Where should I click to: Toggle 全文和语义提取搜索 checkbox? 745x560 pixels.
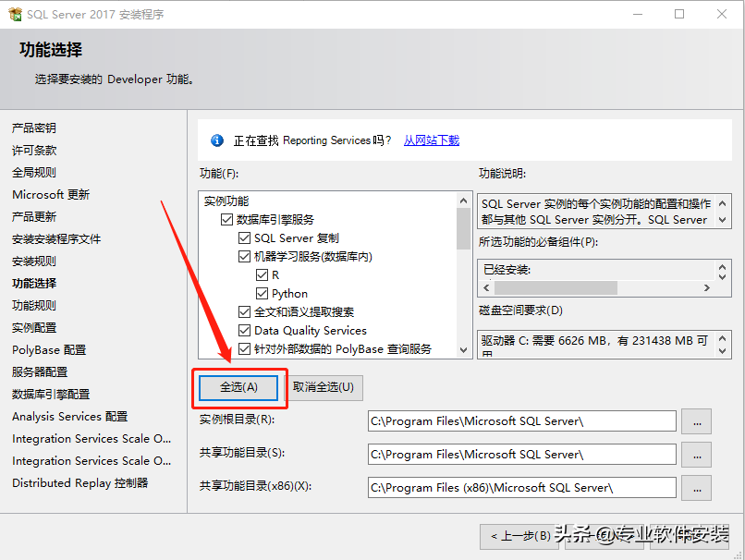[244, 312]
